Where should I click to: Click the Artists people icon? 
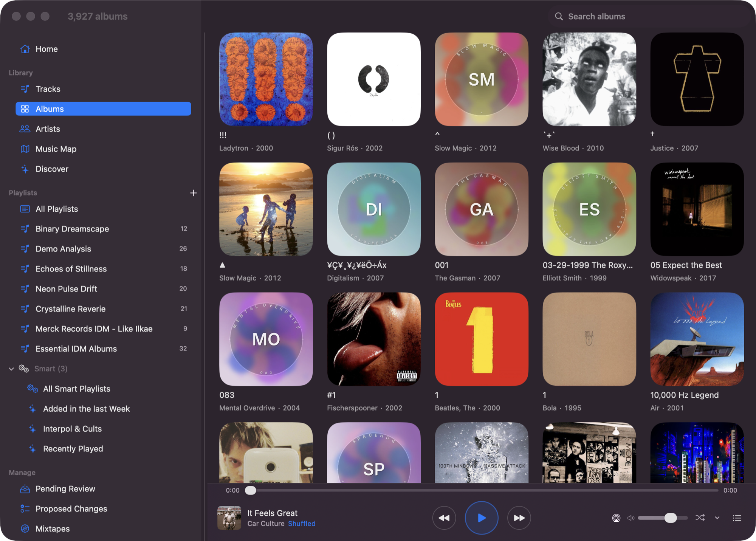click(25, 129)
